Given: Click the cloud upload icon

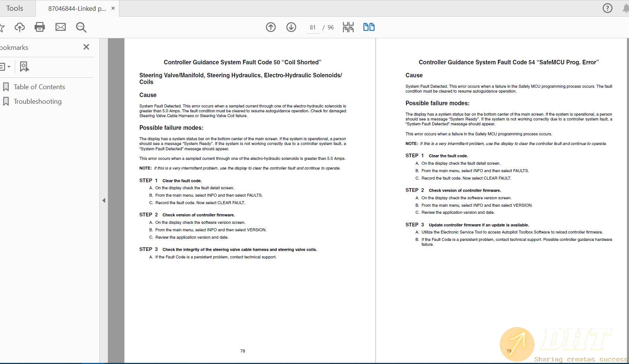Looking at the screenshot, I should pos(19,27).
